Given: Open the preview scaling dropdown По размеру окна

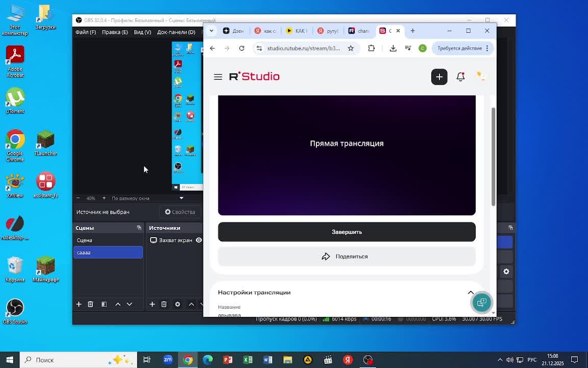Looking at the screenshot, I should pos(148,198).
